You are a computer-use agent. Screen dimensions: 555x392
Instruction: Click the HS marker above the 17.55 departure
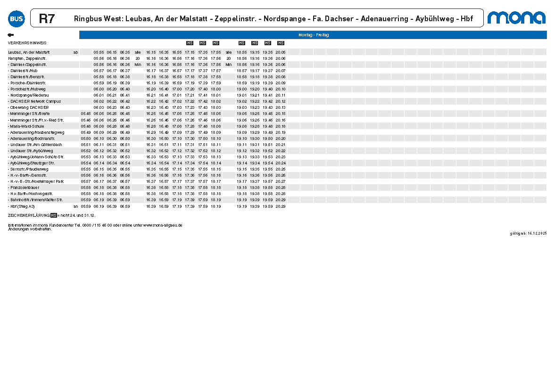[216, 43]
